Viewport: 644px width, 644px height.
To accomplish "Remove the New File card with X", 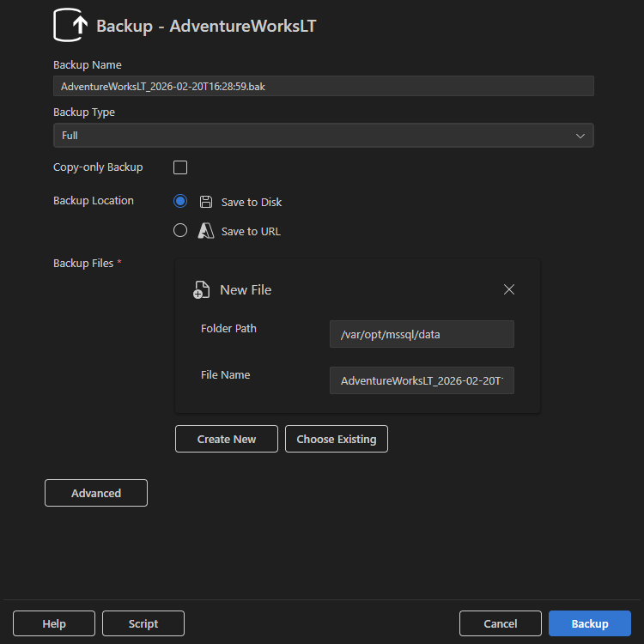I will point(509,289).
